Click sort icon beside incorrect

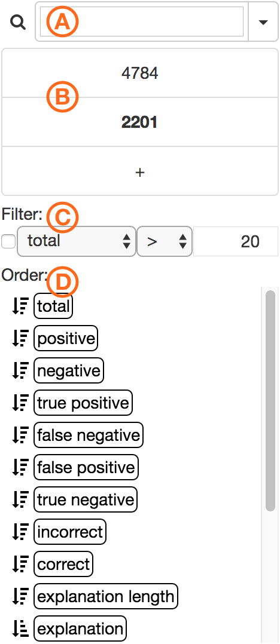tap(20, 532)
